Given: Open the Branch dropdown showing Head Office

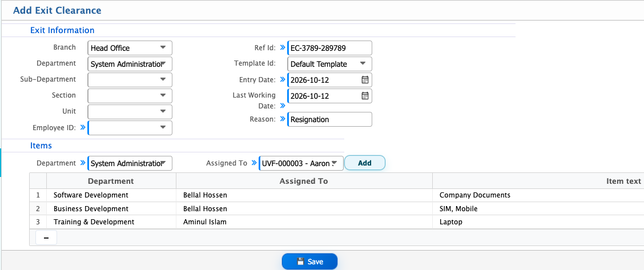Looking at the screenshot, I should [x=130, y=48].
